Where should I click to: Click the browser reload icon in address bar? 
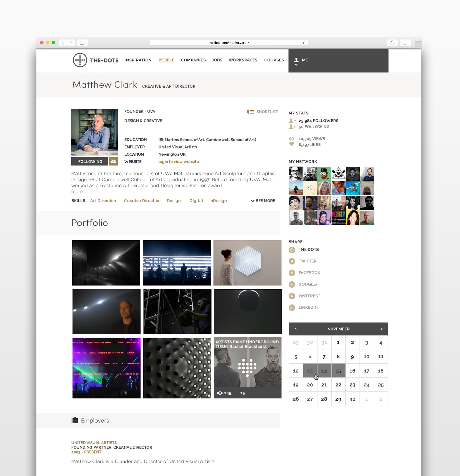tap(304, 43)
